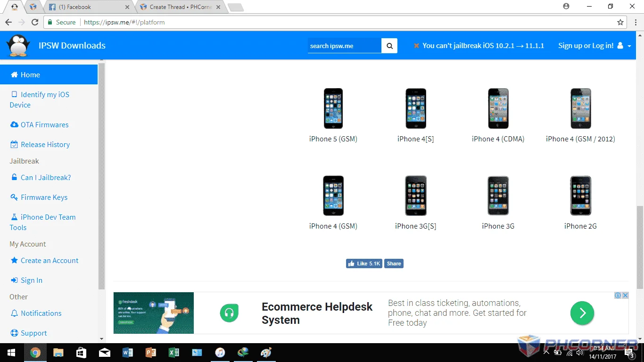Open the Home menu item

point(49,74)
